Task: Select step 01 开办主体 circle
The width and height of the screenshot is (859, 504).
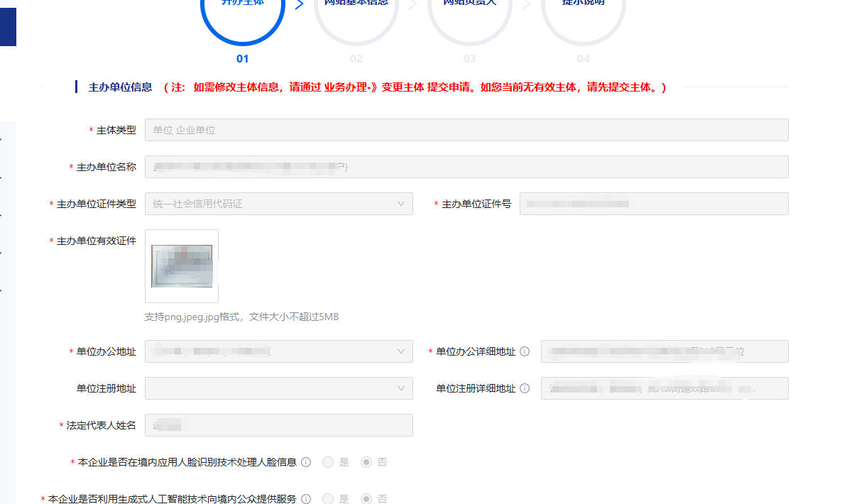Action: (x=242, y=14)
